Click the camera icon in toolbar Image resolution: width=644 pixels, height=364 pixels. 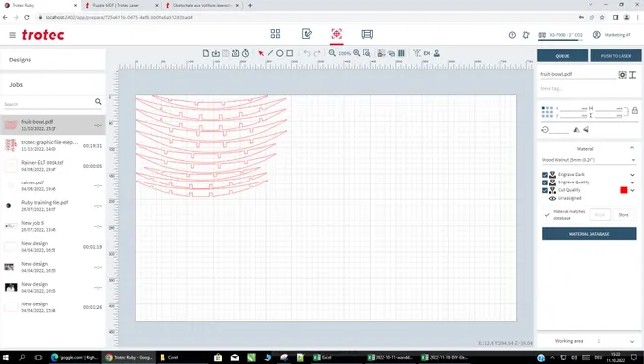click(x=427, y=53)
